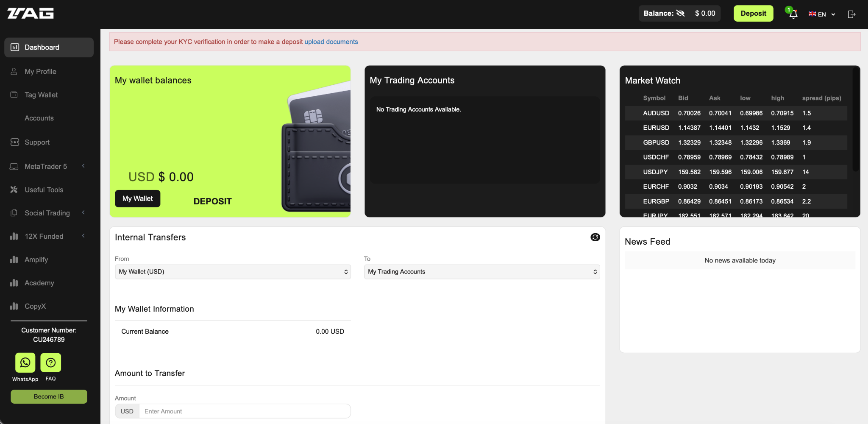Click the Current Balance 0.00 USD value

pyautogui.click(x=330, y=332)
